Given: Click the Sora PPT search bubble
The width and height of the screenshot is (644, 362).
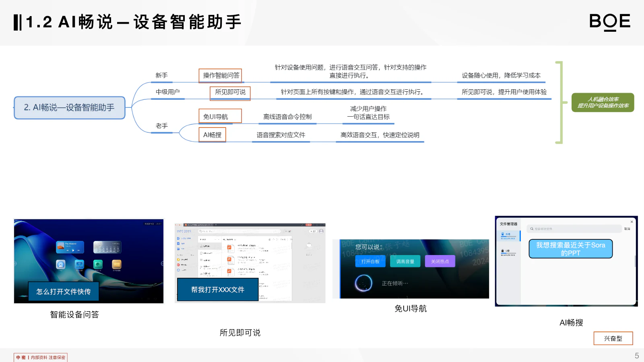Looking at the screenshot, I should [x=571, y=249].
